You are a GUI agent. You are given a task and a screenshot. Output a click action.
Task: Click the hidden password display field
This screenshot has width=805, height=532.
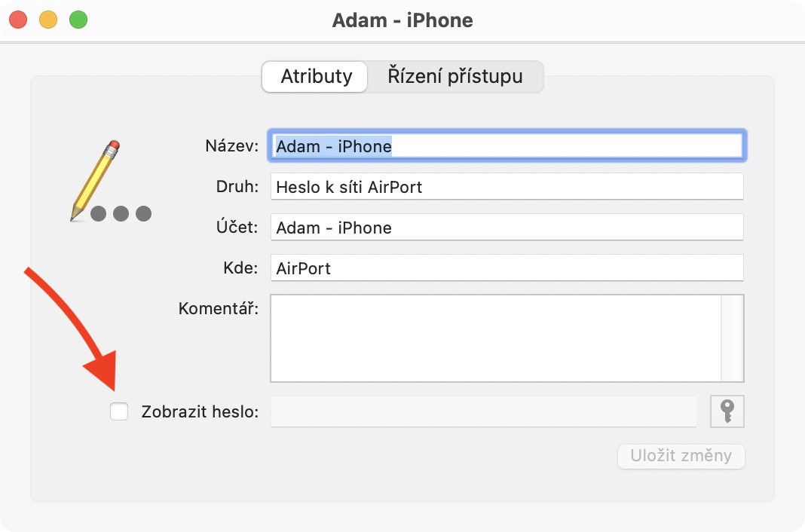[x=483, y=411]
